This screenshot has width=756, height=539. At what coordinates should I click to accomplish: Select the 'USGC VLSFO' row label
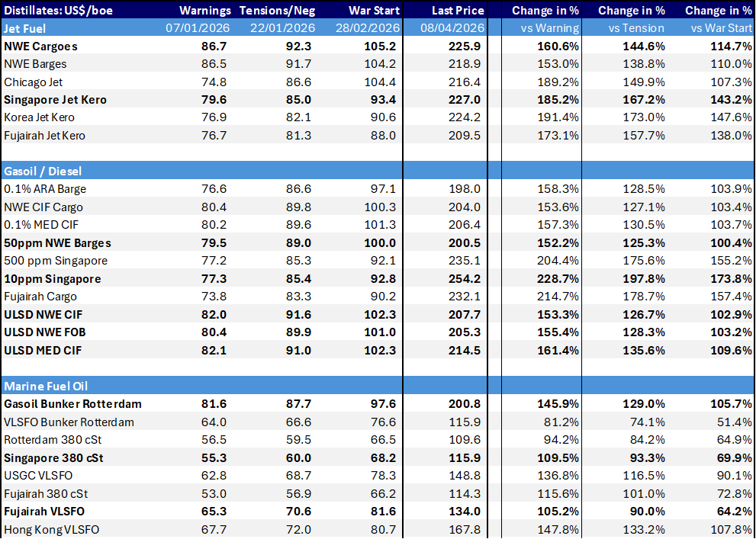pos(38,476)
